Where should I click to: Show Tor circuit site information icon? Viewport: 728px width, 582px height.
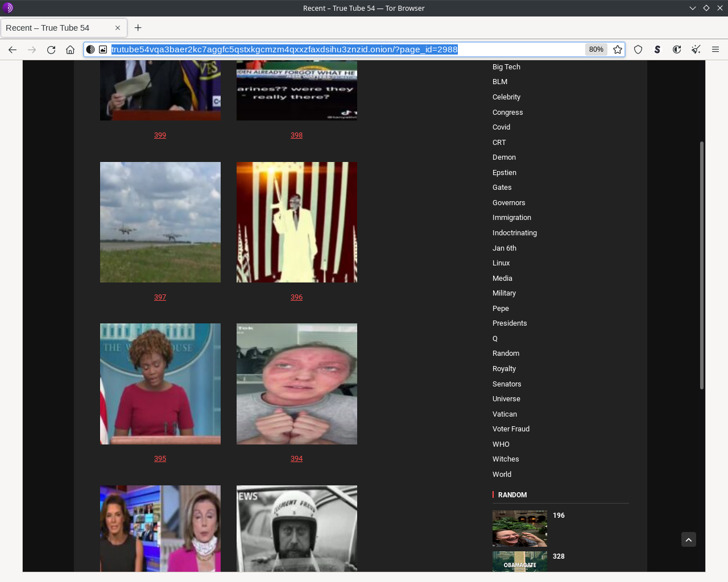(x=90, y=49)
